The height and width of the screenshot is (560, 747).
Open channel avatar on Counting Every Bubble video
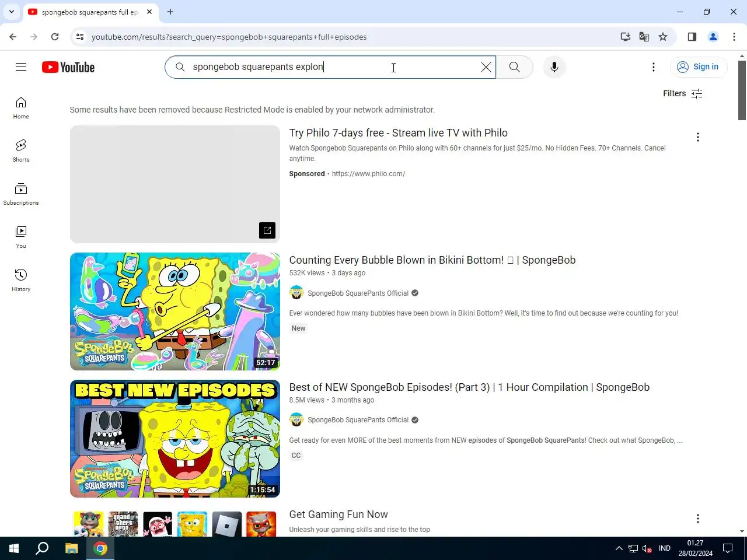296,293
